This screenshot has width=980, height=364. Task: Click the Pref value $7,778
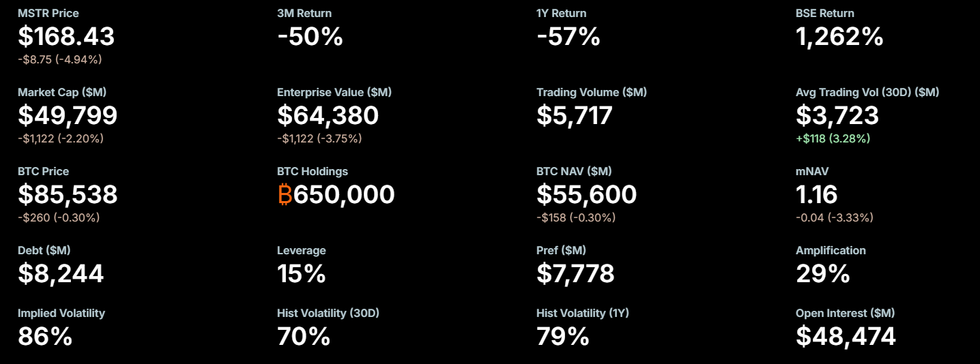tap(575, 274)
